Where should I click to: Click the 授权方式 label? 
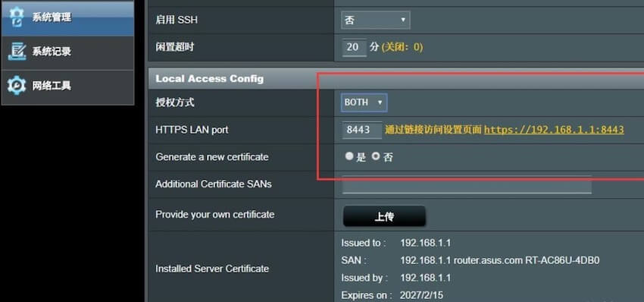[x=174, y=102]
